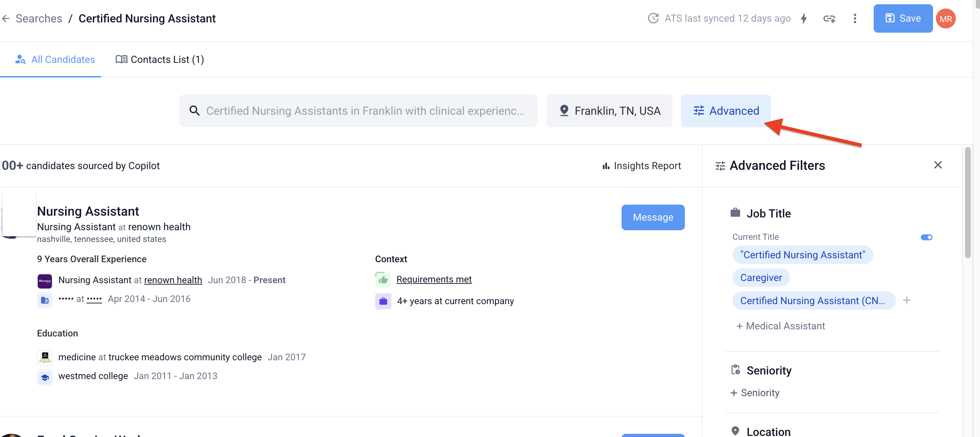Toggle the Current Title switch

click(x=926, y=237)
